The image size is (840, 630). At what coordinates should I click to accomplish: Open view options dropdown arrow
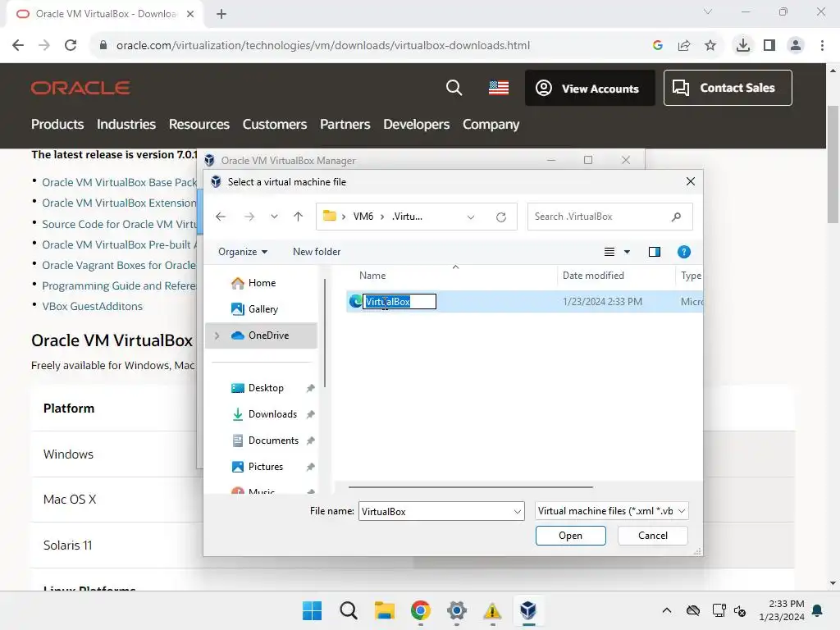click(x=628, y=252)
